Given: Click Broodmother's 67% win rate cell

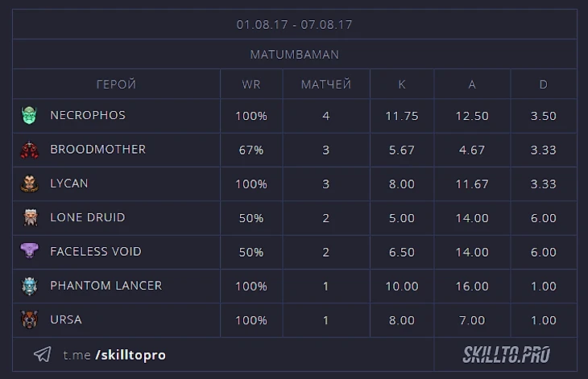Looking at the screenshot, I should coord(251,150).
